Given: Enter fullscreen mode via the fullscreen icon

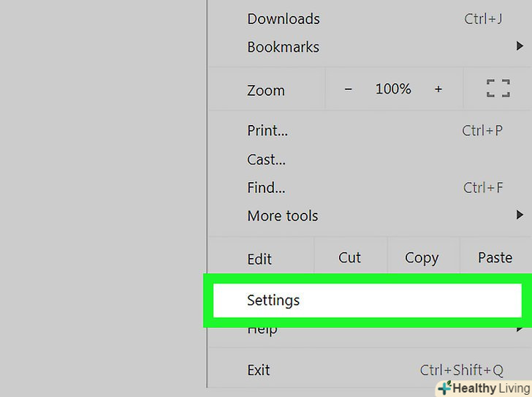Looking at the screenshot, I should (498, 89).
